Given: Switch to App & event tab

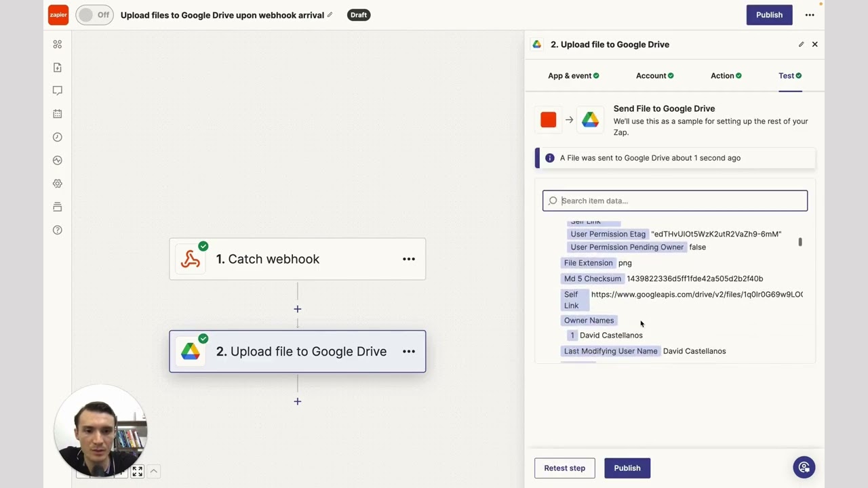Looking at the screenshot, I should point(574,76).
